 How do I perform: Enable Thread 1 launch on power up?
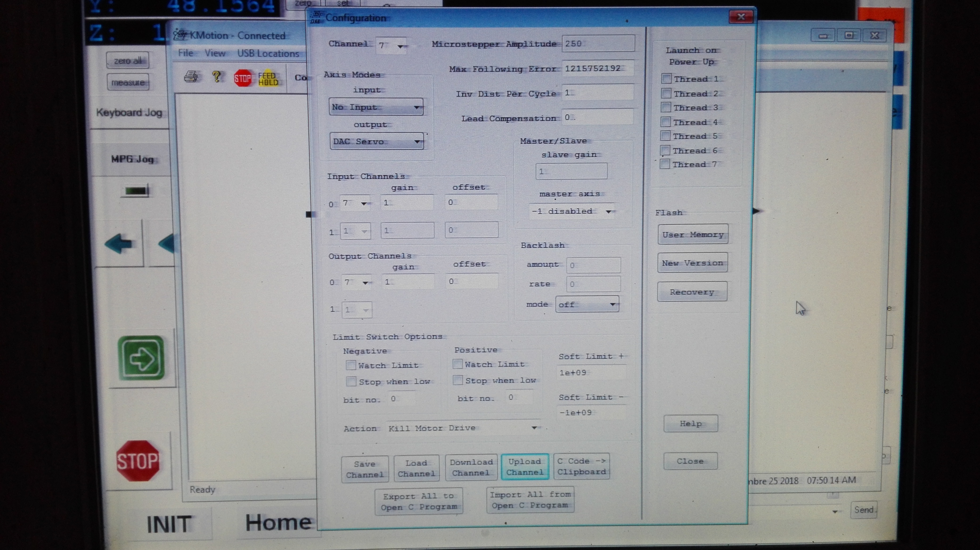click(666, 79)
